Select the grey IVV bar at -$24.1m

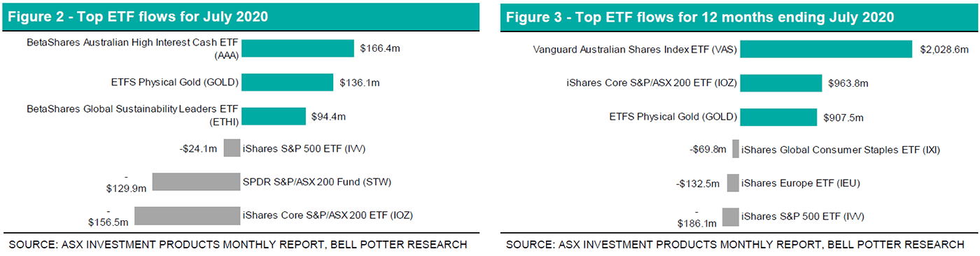(x=232, y=148)
